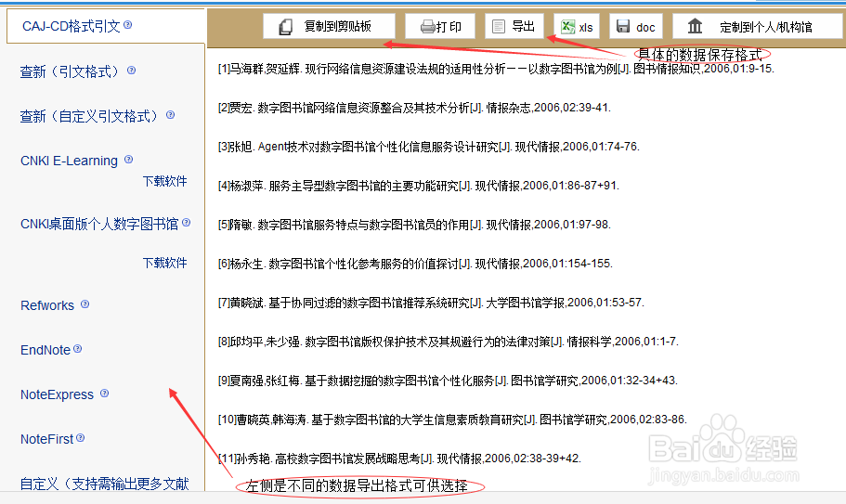The height and width of the screenshot is (504, 846).
Task: Click citation [9] by 夏南强,张红梅
Action: click(x=448, y=381)
